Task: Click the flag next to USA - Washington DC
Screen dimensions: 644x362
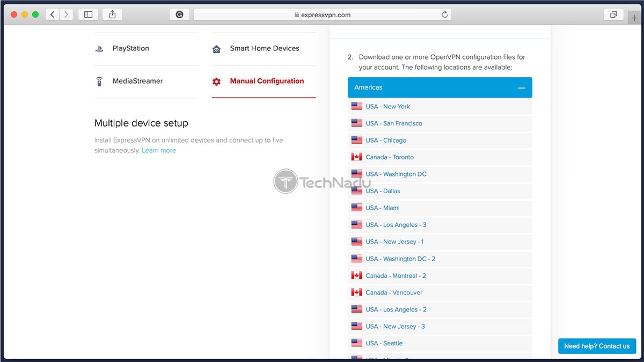Action: click(356, 174)
